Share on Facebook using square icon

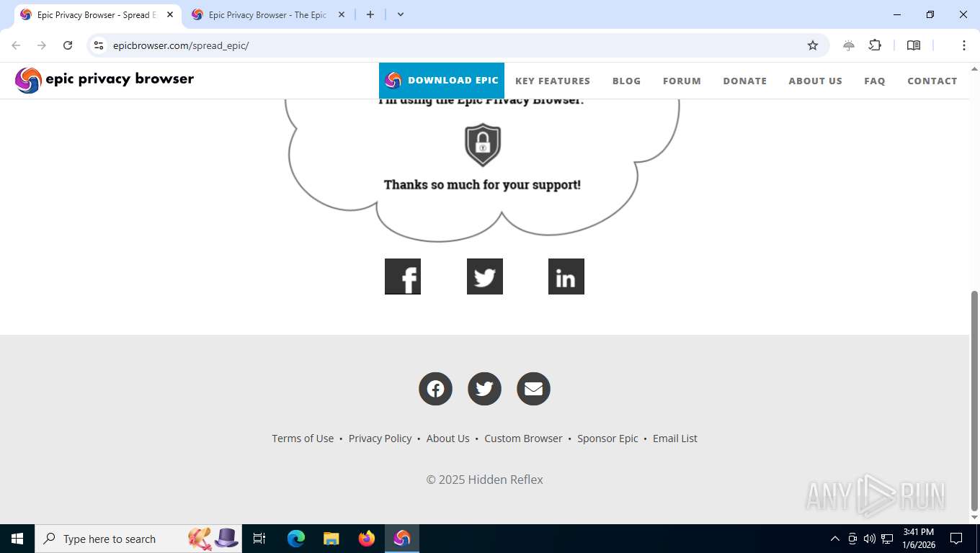point(403,276)
